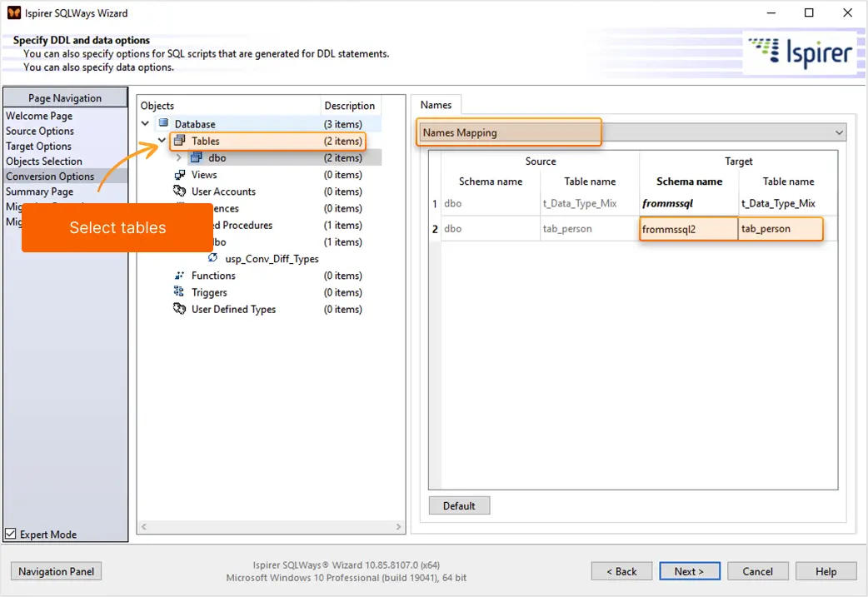Minimize the Ispirer SQLWays Wizard window
Viewport: 868px width, 597px height.
tap(771, 12)
